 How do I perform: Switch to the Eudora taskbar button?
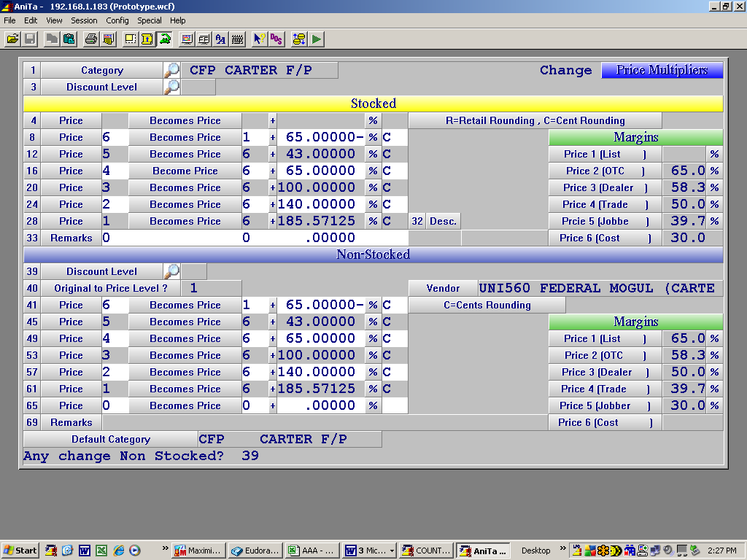coord(256,551)
